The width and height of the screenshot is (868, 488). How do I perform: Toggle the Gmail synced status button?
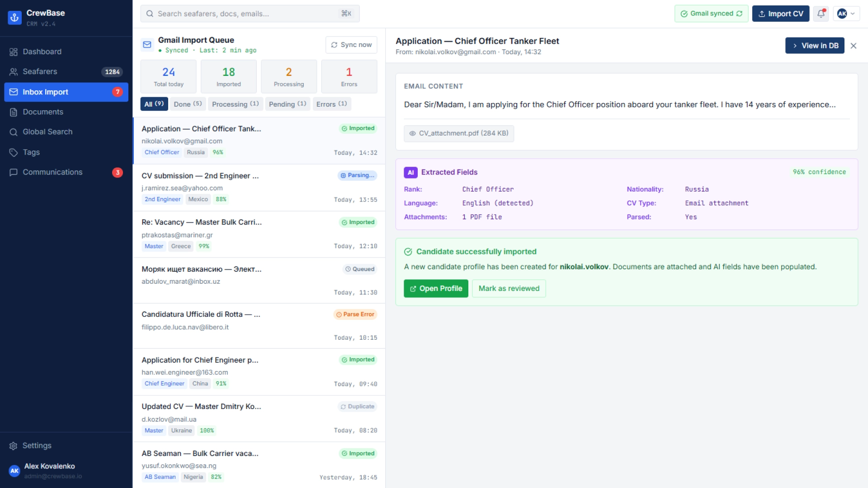click(x=711, y=14)
